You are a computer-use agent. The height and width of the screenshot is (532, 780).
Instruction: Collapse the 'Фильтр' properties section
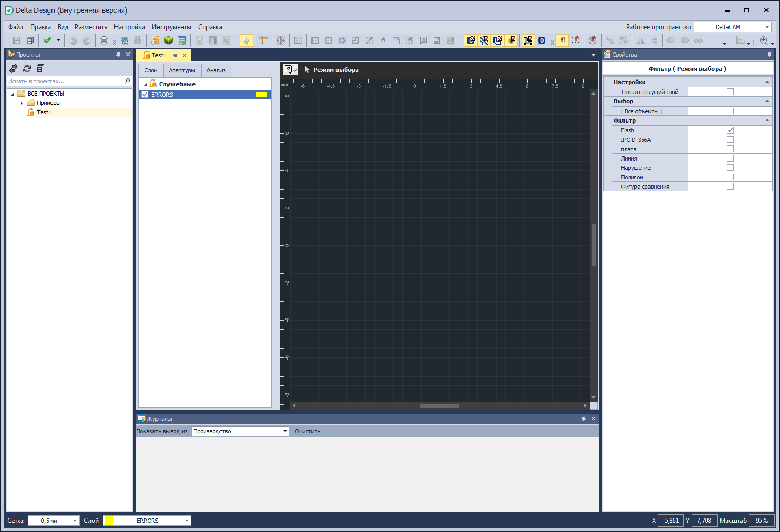pyautogui.click(x=767, y=121)
